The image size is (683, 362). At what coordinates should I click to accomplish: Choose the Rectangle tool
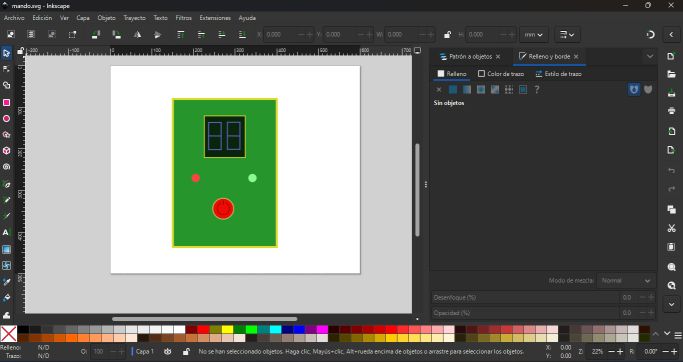click(6, 102)
